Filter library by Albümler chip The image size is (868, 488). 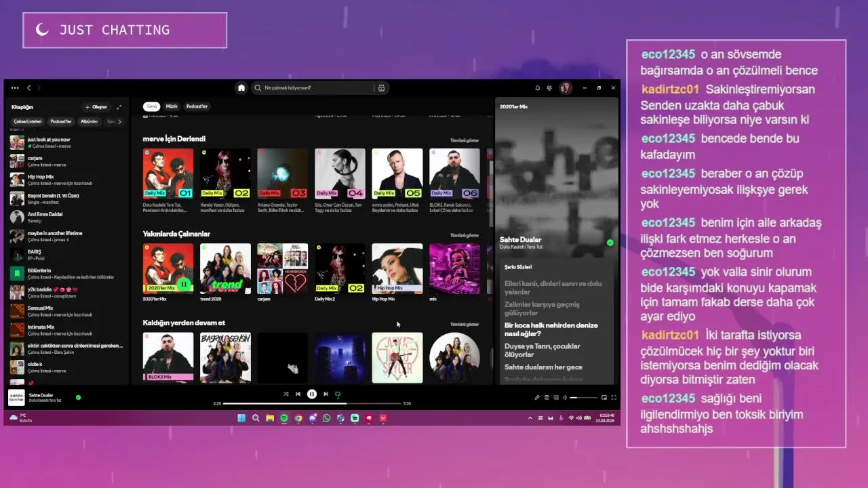coord(90,121)
